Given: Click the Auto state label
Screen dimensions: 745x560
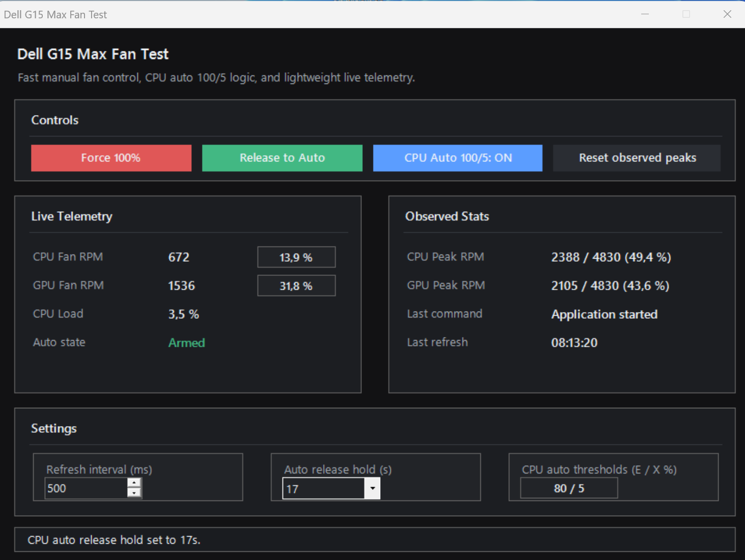Looking at the screenshot, I should [x=59, y=342].
